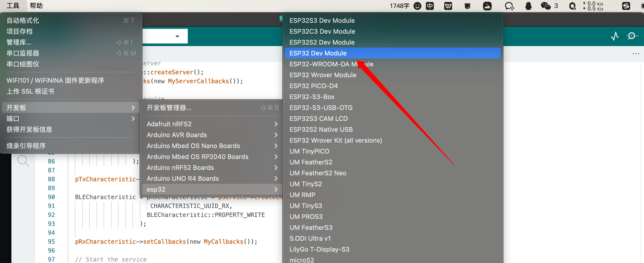Click the QQ penguin menu bar icon

528,6
